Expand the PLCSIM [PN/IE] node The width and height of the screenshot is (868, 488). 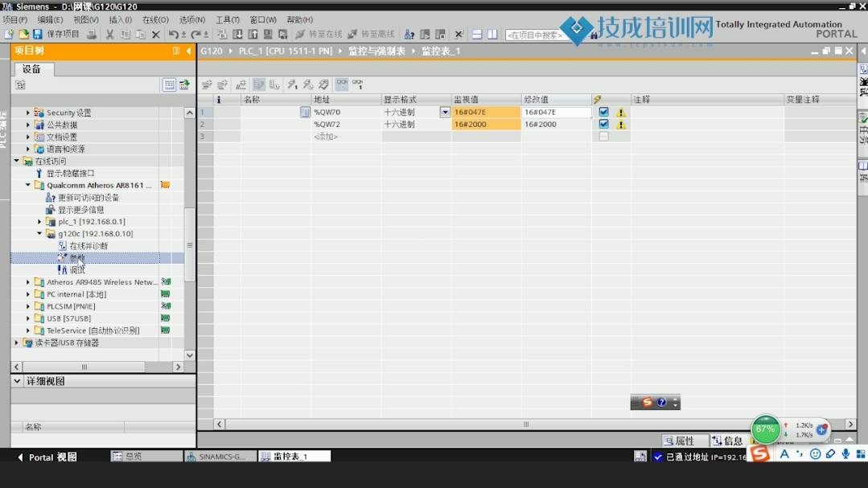(x=27, y=306)
